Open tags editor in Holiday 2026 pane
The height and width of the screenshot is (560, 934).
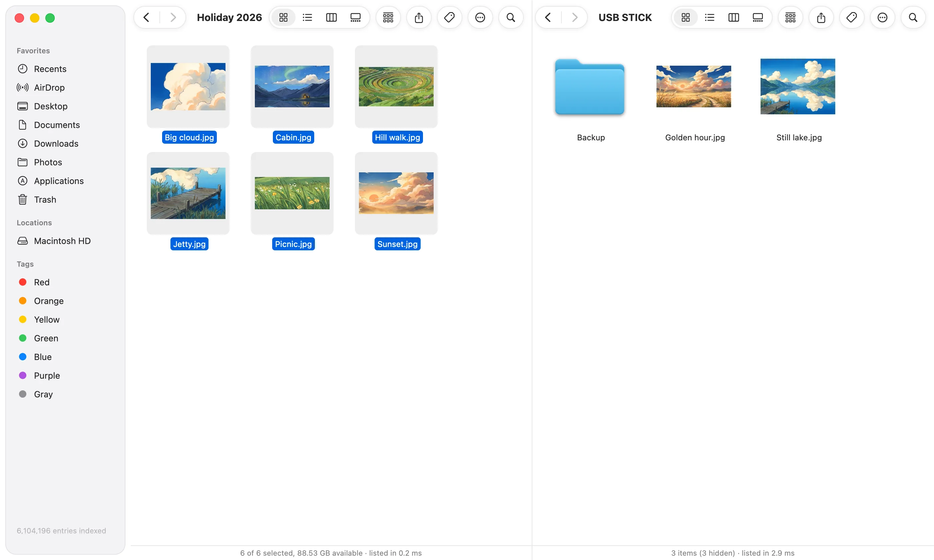point(449,17)
